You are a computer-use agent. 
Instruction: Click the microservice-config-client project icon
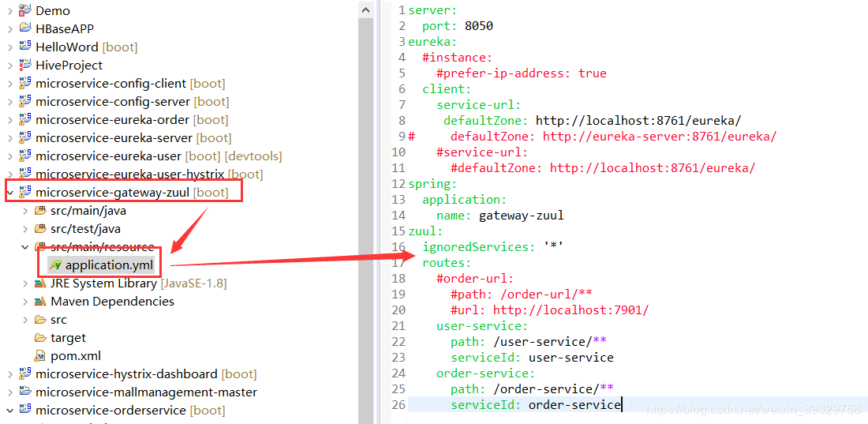[x=25, y=84]
